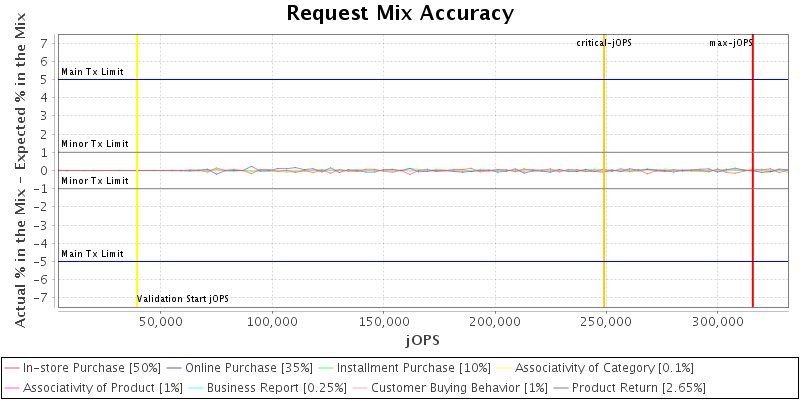Click the In-store Purchase [50%] legend entry

coord(91,368)
